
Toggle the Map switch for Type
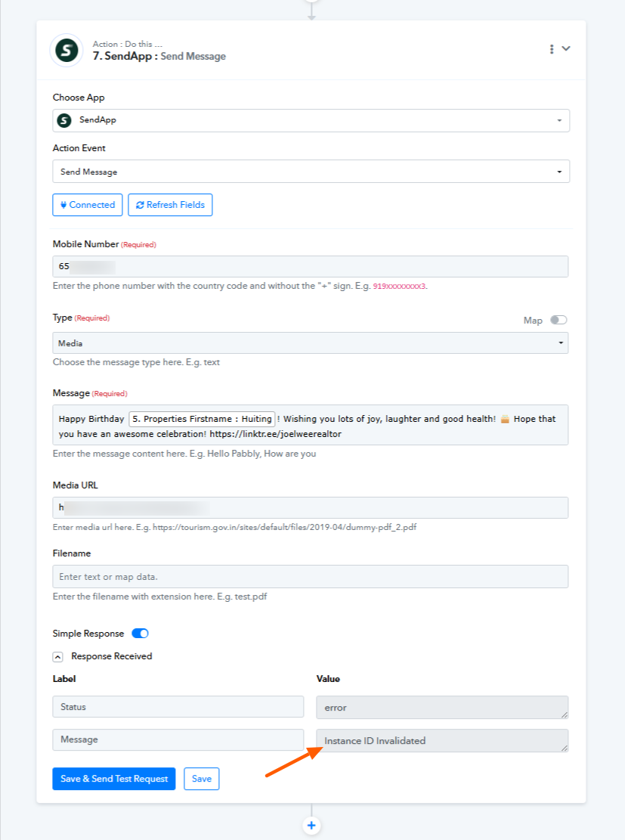[558, 320]
